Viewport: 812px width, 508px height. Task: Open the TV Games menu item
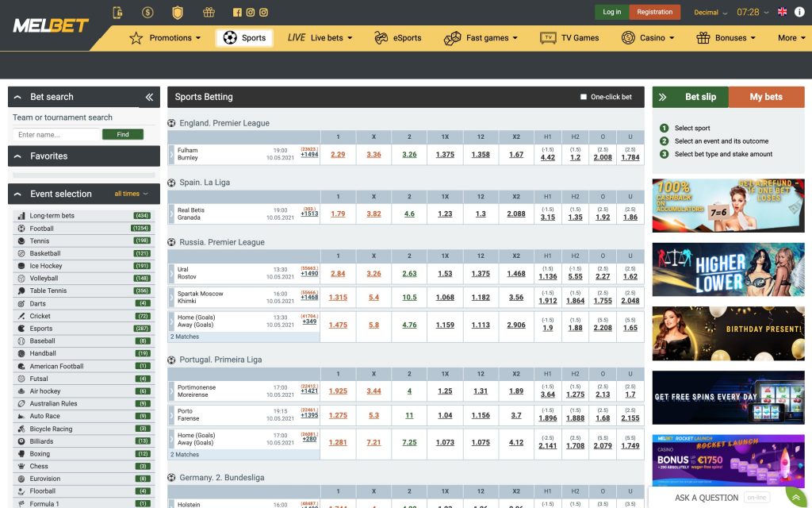(x=569, y=38)
